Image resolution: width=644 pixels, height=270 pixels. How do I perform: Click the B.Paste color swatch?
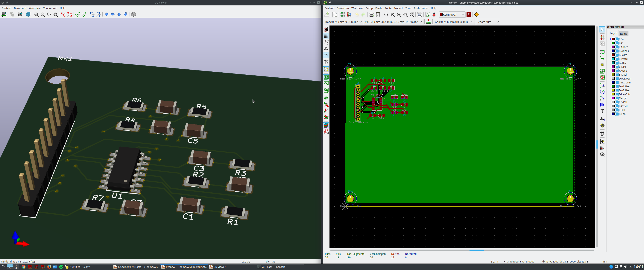tap(613, 59)
